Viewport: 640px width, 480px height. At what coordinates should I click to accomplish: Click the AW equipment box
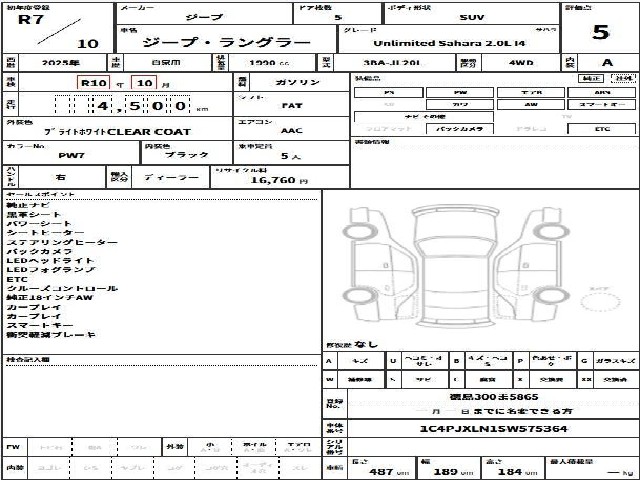pyautogui.click(x=531, y=104)
